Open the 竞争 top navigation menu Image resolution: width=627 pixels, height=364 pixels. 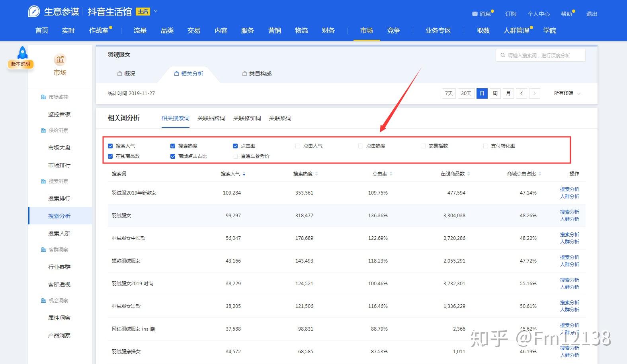coord(393,31)
